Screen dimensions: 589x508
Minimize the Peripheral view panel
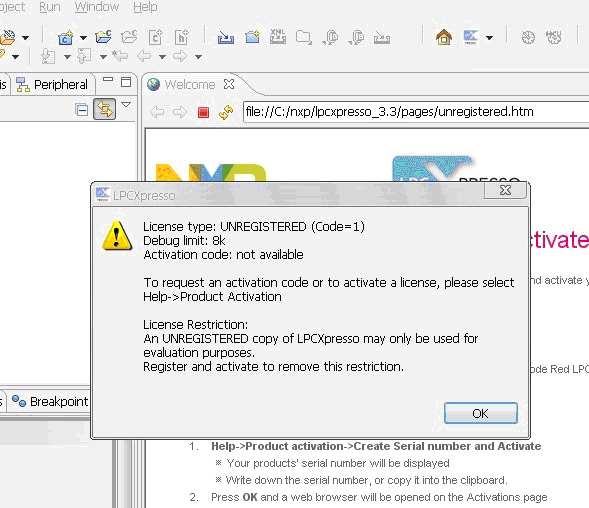108,79
